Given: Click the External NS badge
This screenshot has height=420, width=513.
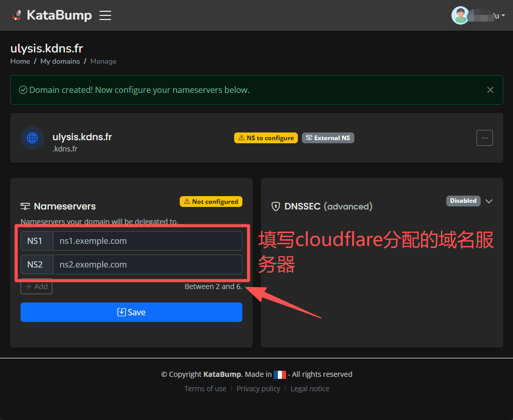Looking at the screenshot, I should [x=328, y=138].
